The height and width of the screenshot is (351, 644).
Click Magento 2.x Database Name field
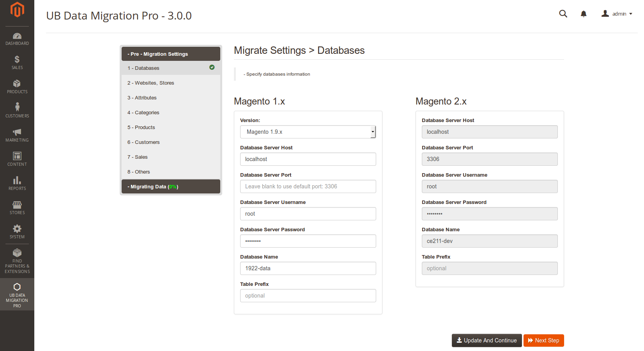click(x=490, y=241)
